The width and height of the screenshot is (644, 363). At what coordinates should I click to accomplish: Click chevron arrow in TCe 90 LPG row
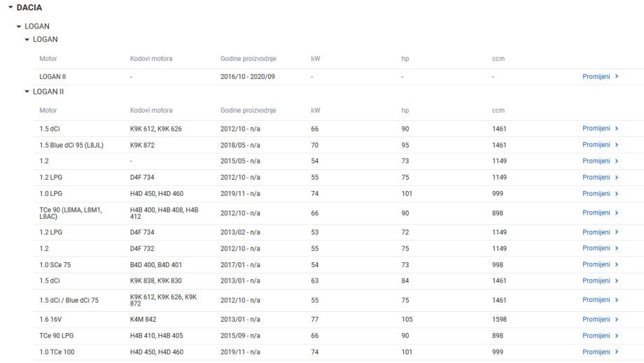pyautogui.click(x=617, y=336)
